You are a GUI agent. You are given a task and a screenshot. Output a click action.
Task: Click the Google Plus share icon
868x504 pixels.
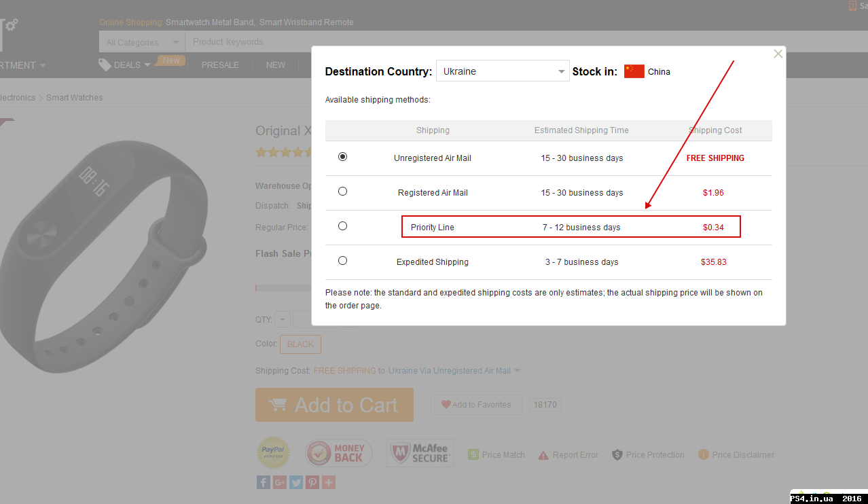pyautogui.click(x=280, y=482)
